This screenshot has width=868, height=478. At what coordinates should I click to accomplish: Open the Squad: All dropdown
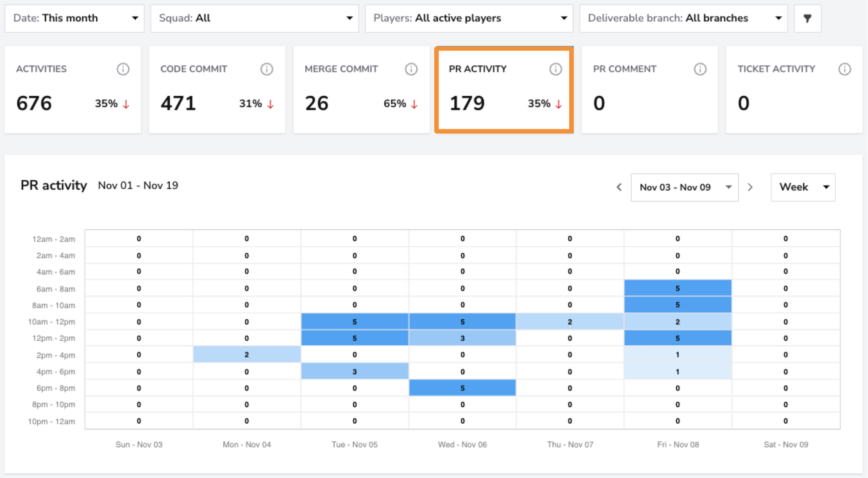pyautogui.click(x=255, y=18)
